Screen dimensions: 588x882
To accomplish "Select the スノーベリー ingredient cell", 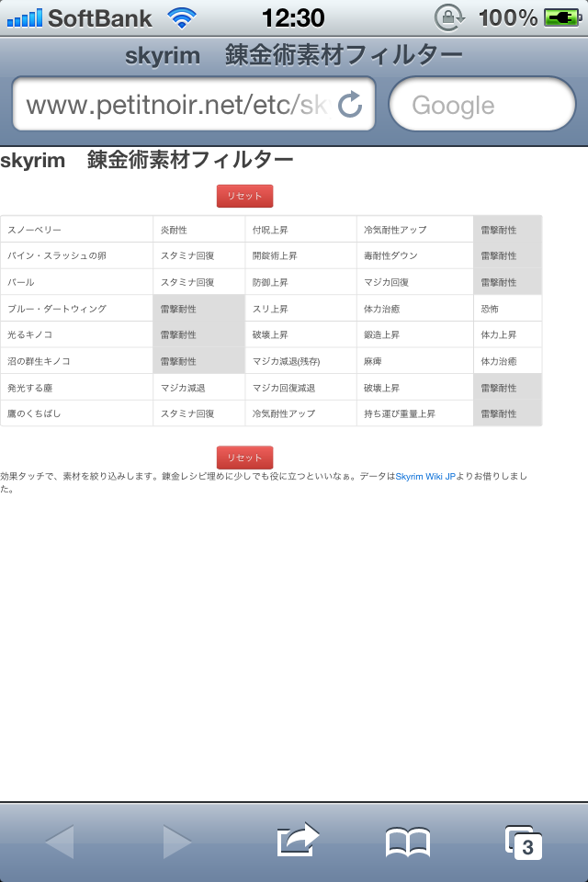I will click(x=77, y=230).
